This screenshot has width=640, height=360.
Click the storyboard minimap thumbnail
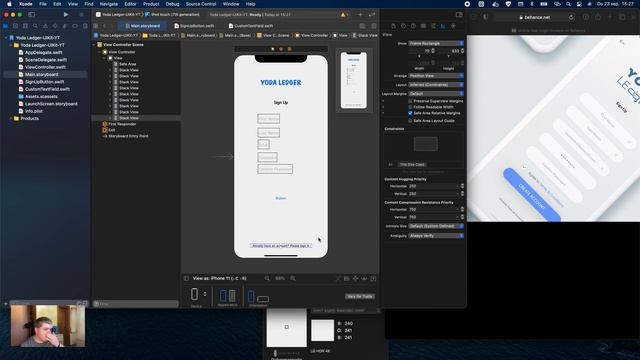(x=354, y=80)
